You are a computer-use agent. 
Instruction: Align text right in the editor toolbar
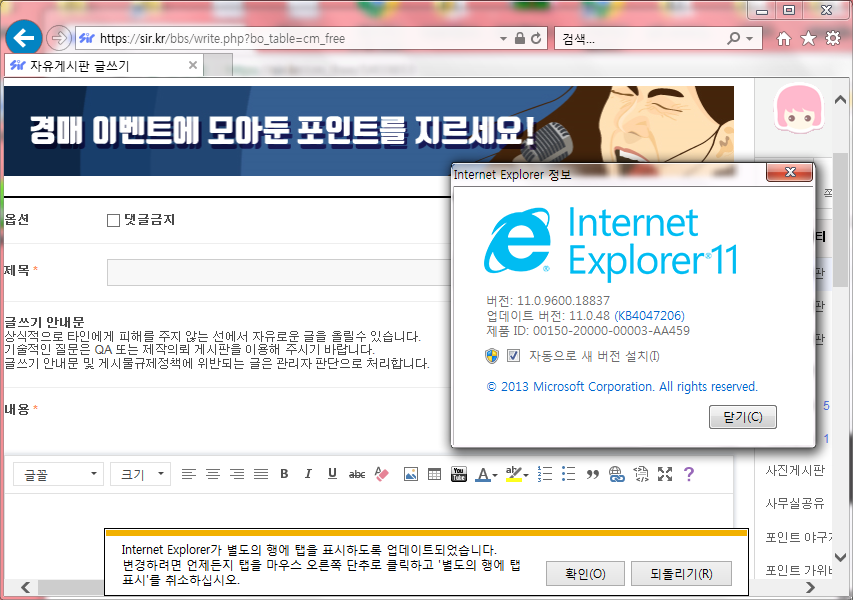click(237, 474)
